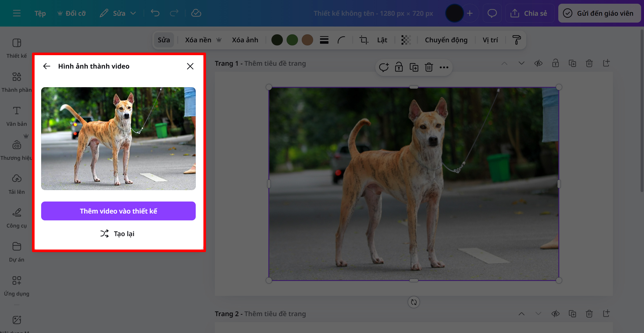Delete the image using the trash icon
The height and width of the screenshot is (333, 644).
429,67
